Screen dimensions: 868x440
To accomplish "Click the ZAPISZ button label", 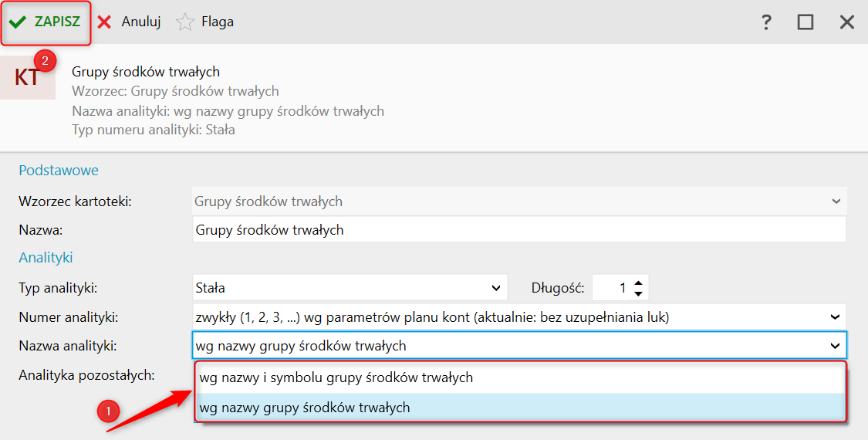I will click(x=58, y=22).
